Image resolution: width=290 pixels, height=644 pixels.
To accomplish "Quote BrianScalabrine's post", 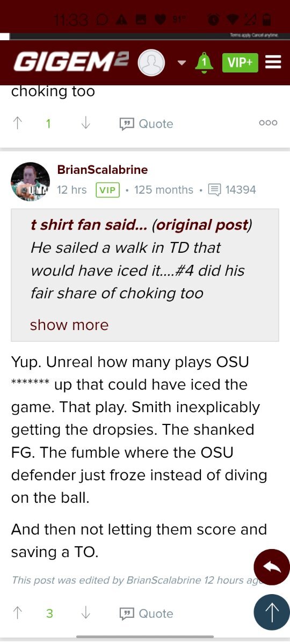I will click(x=147, y=613).
